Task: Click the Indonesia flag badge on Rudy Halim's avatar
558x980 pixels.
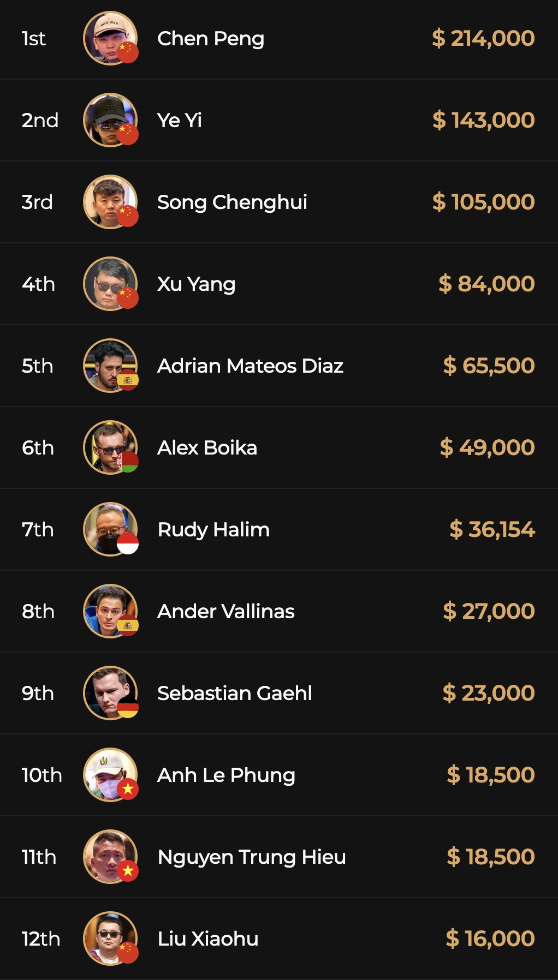Action: 128,543
